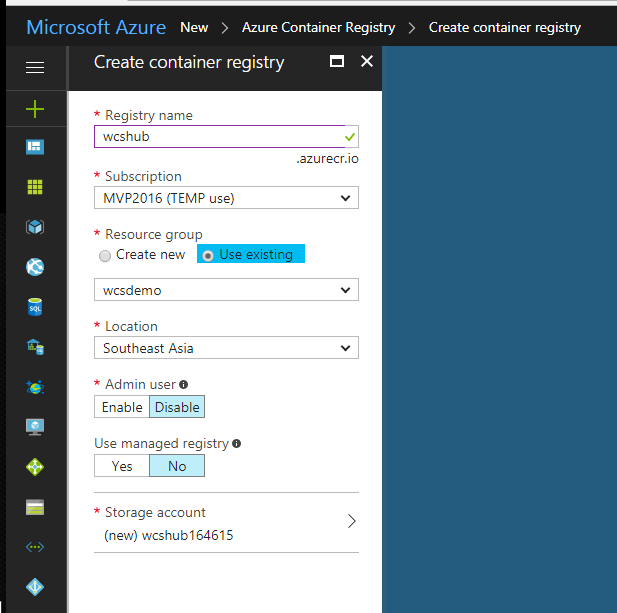Viewport: 617px width, 613px height.
Task: Open the Dashboard icon in sidebar
Action: (x=35, y=147)
